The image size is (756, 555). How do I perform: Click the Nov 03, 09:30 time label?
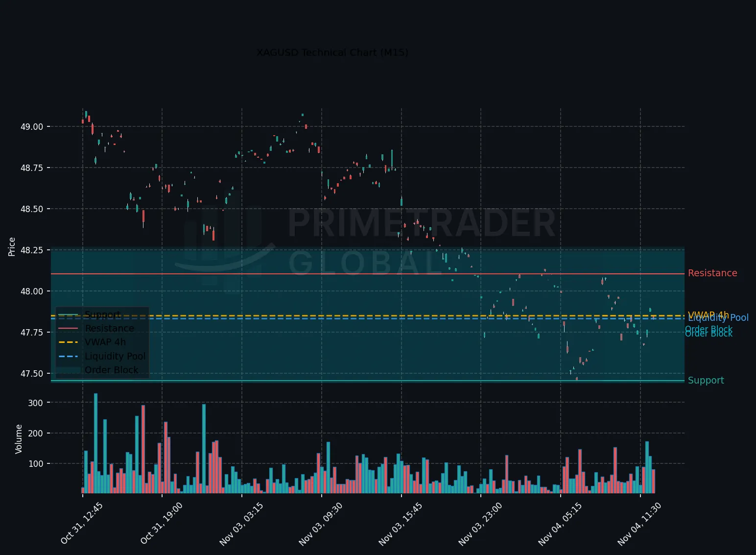(320, 524)
